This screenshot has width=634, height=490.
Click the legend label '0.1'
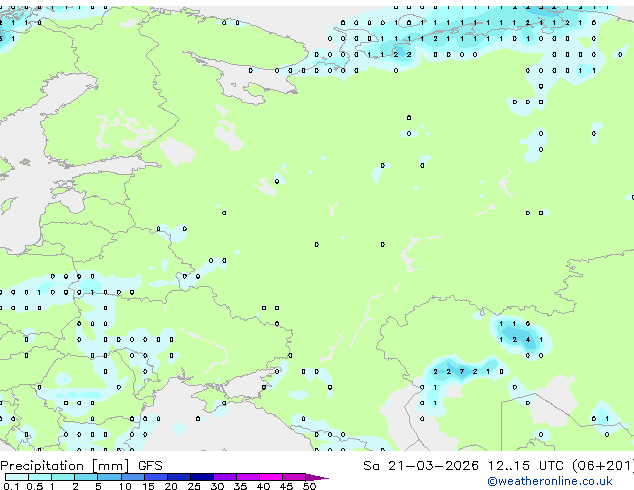point(11,486)
